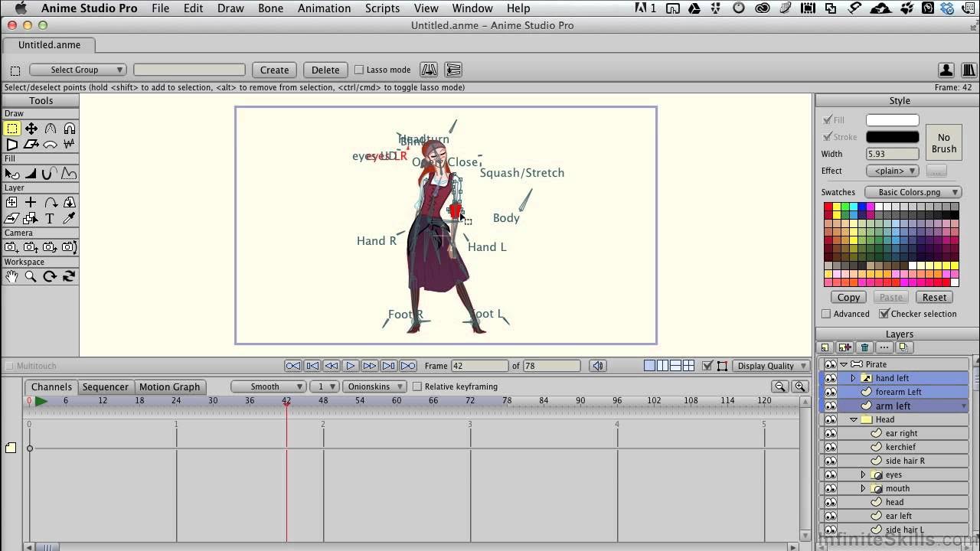Uncheck Checker selection

tap(884, 314)
